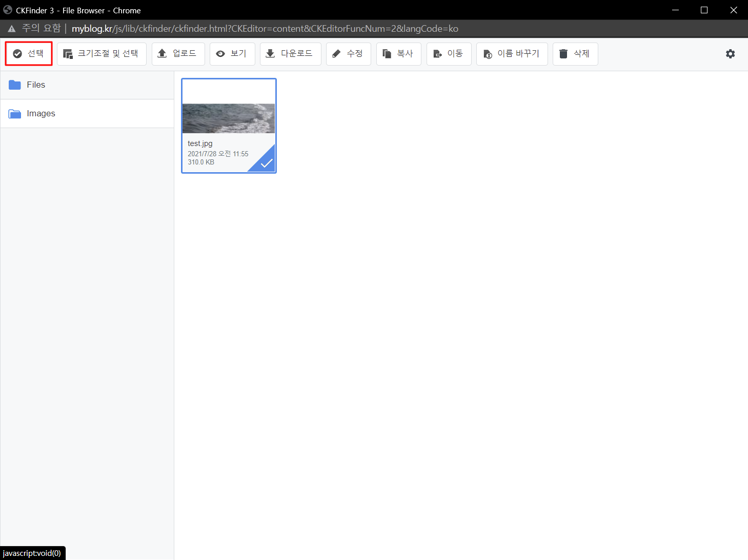The image size is (748, 560).
Task: Open the settings gear menu
Action: pyautogui.click(x=730, y=54)
